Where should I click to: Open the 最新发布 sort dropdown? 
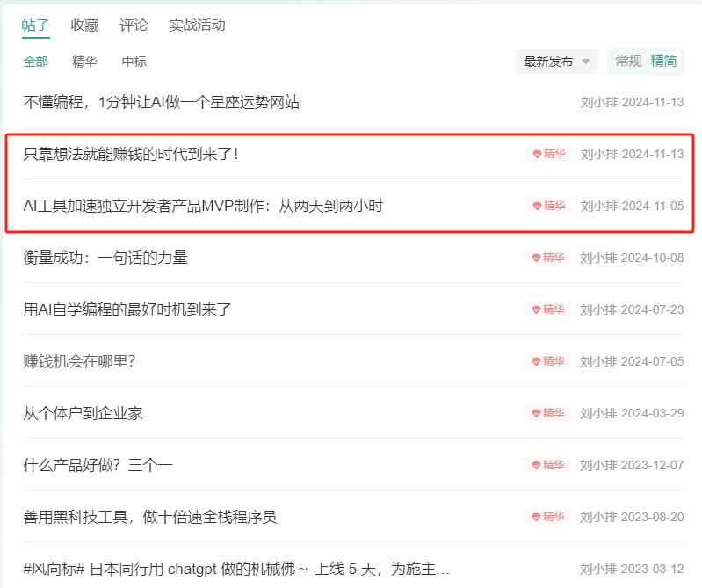click(556, 62)
